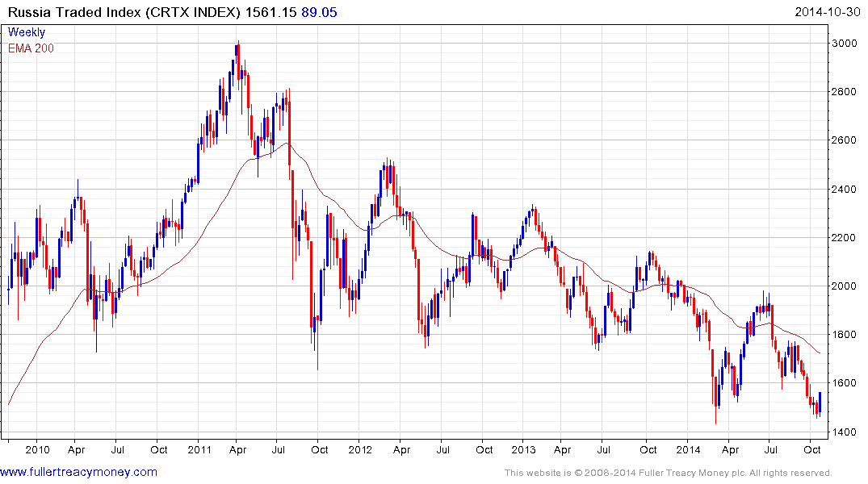The width and height of the screenshot is (868, 484).
Task: Click the 2600 price axis label
Action: click(x=844, y=140)
